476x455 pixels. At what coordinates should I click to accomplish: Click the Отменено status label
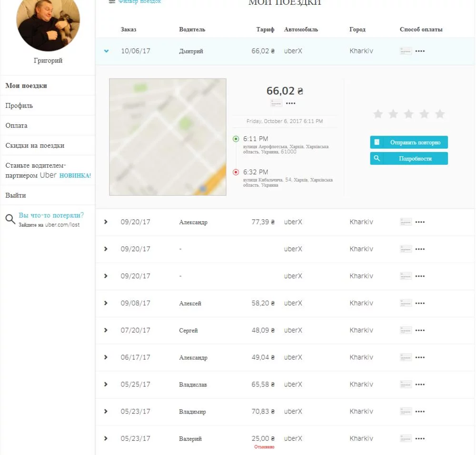[x=264, y=447]
